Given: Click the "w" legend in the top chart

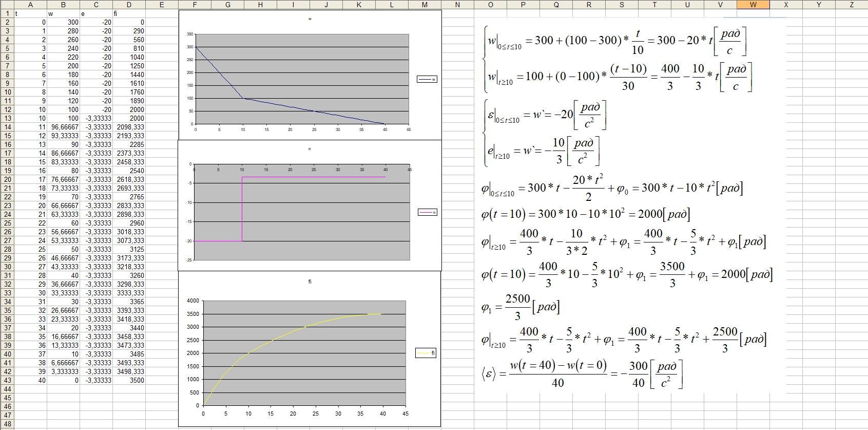Looking at the screenshot, I should point(427,79).
